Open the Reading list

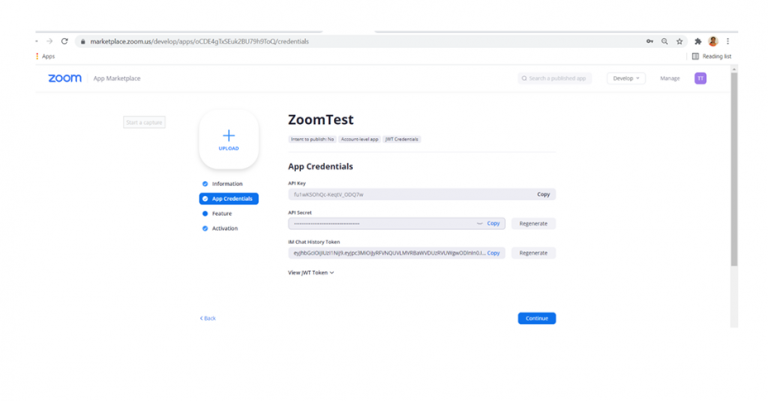(712, 56)
